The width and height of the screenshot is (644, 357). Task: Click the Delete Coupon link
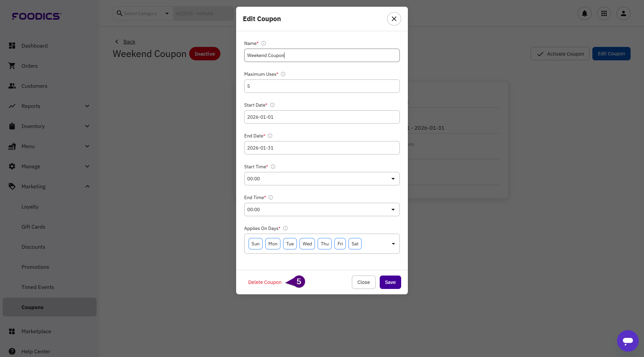265,282
